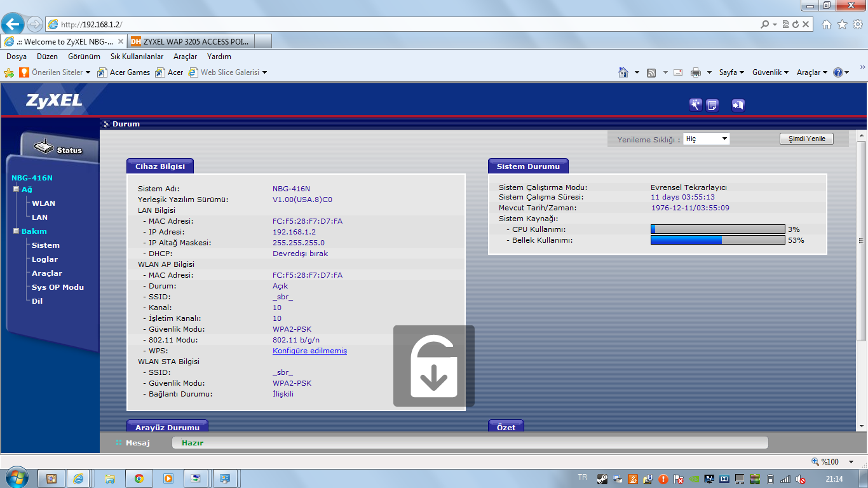Screen dimensions: 868x488
Task: Select WLAN in the sidebar
Action: coord(43,203)
